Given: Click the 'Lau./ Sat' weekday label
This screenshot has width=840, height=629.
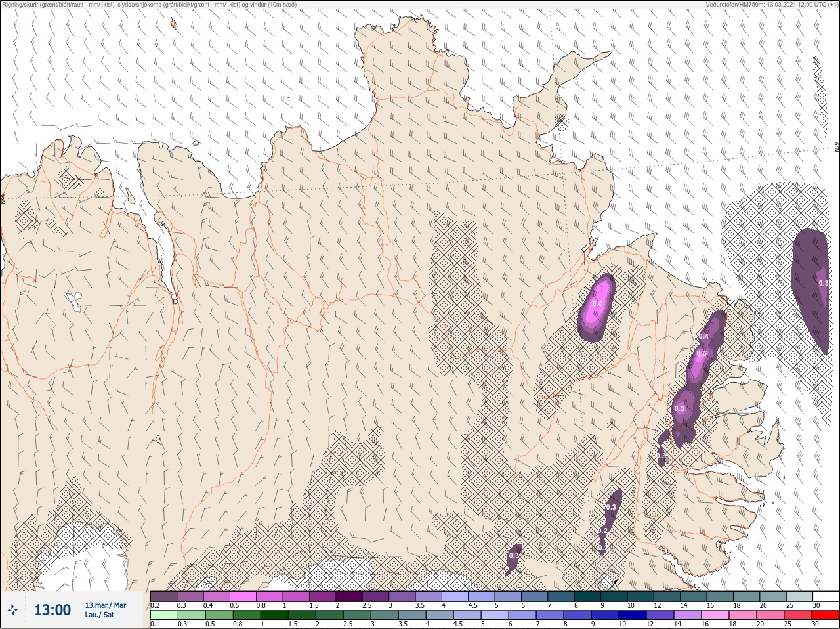Looking at the screenshot, I should click(x=99, y=615).
